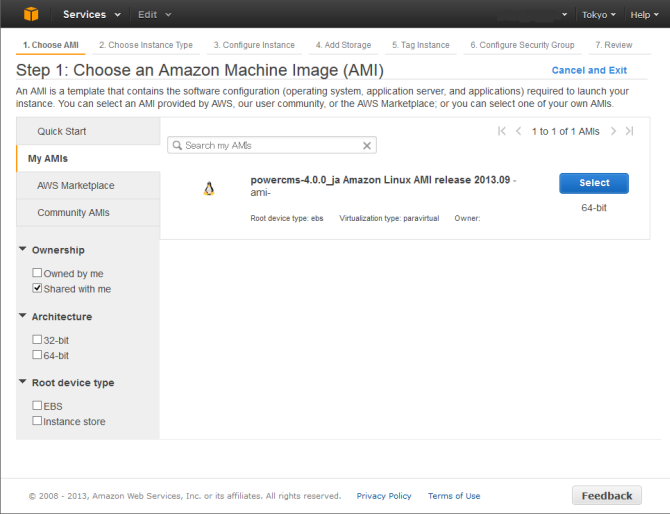Enable the 32-bit architecture filter
670x514 pixels.
[37, 339]
